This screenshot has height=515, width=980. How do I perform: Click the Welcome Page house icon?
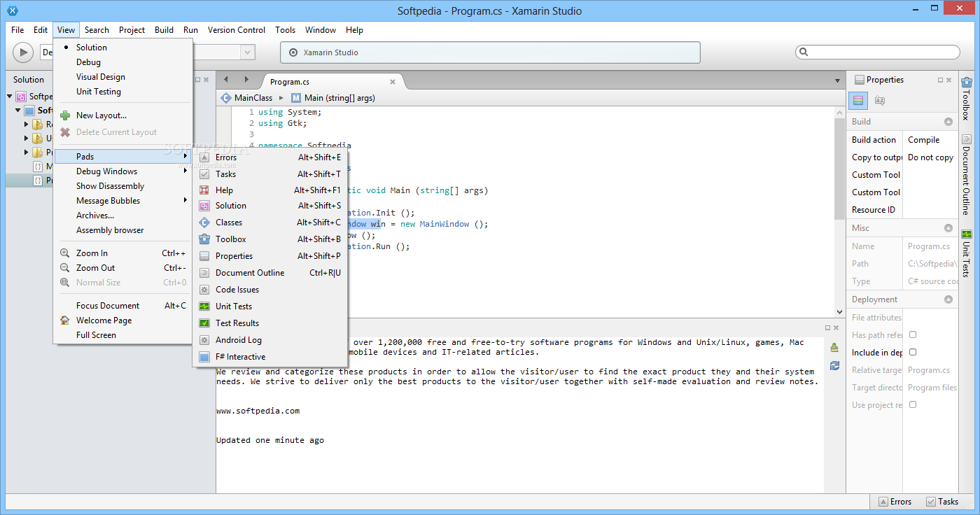[x=65, y=320]
